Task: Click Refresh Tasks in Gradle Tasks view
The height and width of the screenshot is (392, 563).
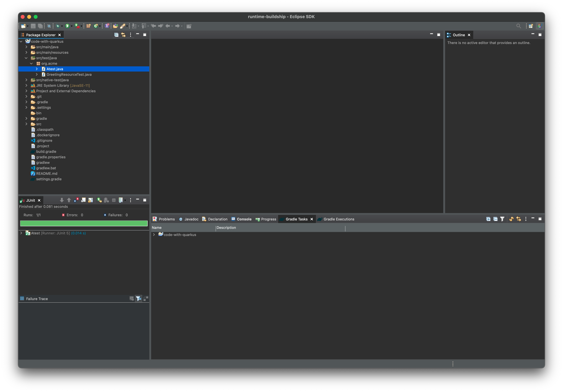Action: click(x=511, y=219)
